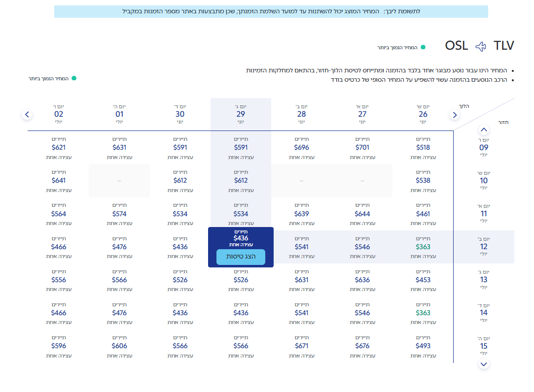Pick the $621 fare for 02 July and 09 July
The image size is (534, 392).
coord(59,148)
